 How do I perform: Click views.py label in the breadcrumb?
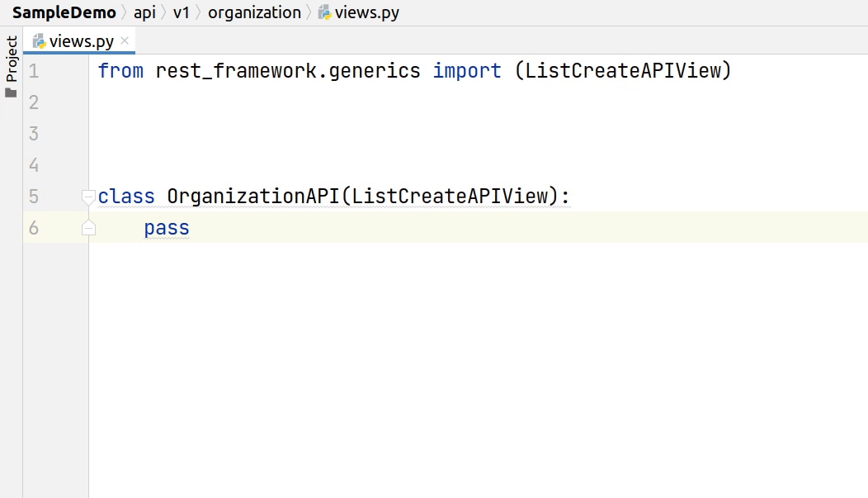(367, 13)
